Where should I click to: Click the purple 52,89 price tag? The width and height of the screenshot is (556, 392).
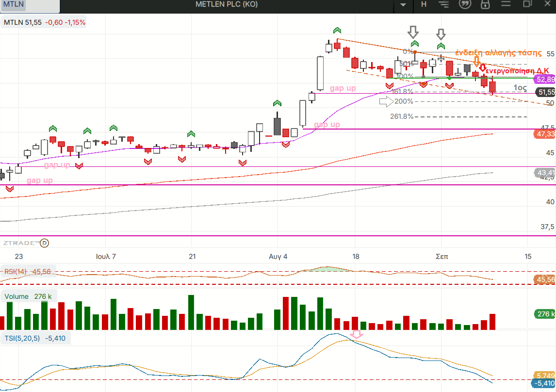pyautogui.click(x=545, y=80)
